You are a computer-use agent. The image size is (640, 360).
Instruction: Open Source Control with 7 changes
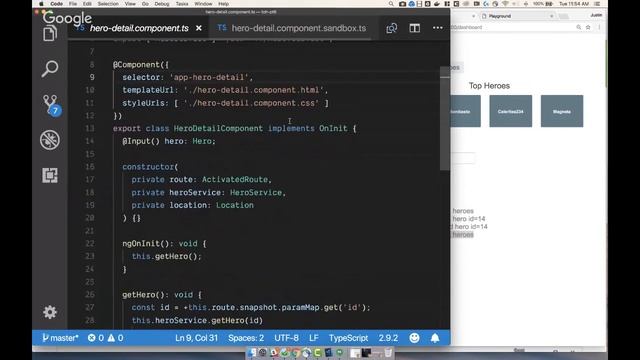(x=51, y=105)
